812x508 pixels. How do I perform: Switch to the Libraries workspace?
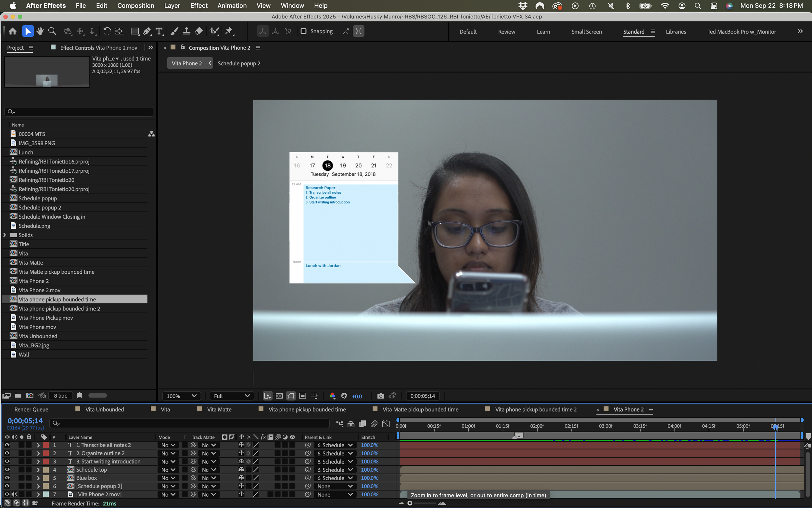(676, 32)
